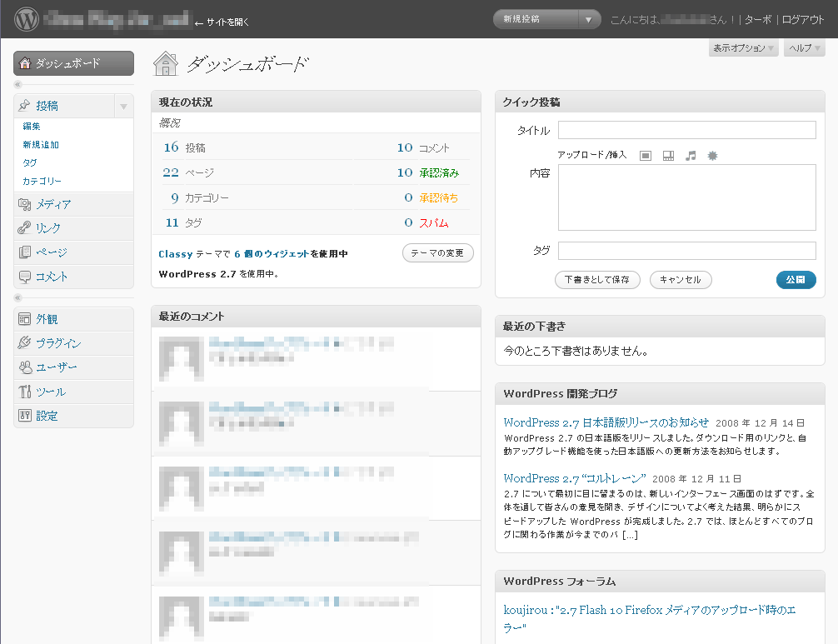Click テーマの変更 button
Screen dimensions: 838x644
[437, 252]
